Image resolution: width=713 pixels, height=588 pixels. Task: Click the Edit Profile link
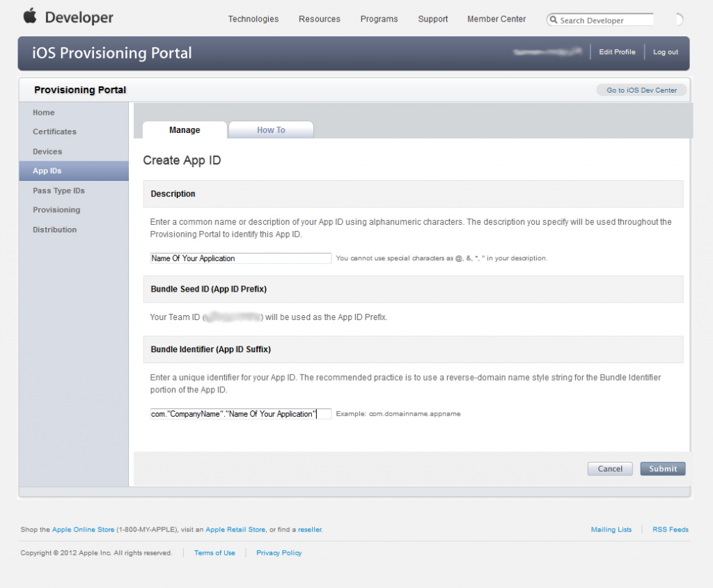617,51
